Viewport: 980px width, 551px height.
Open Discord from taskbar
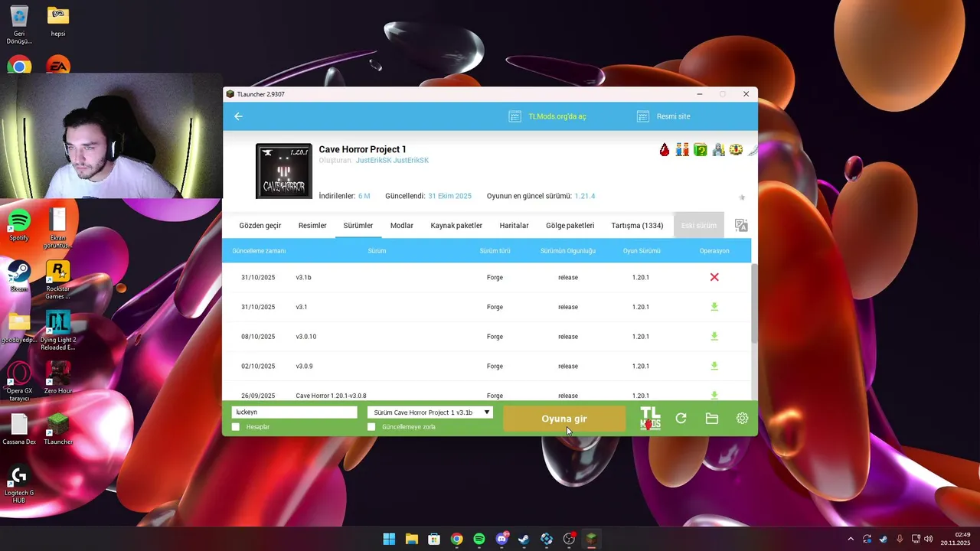501,539
